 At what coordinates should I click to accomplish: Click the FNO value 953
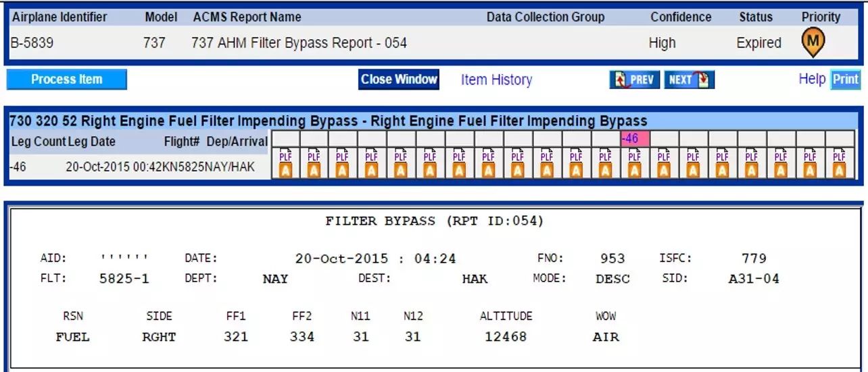click(x=612, y=259)
